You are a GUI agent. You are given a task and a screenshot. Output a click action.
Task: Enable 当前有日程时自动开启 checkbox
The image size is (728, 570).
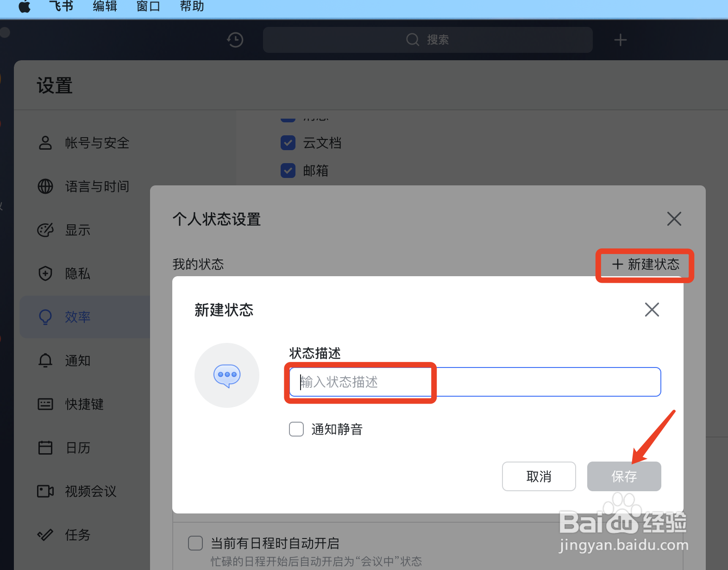pos(195,543)
